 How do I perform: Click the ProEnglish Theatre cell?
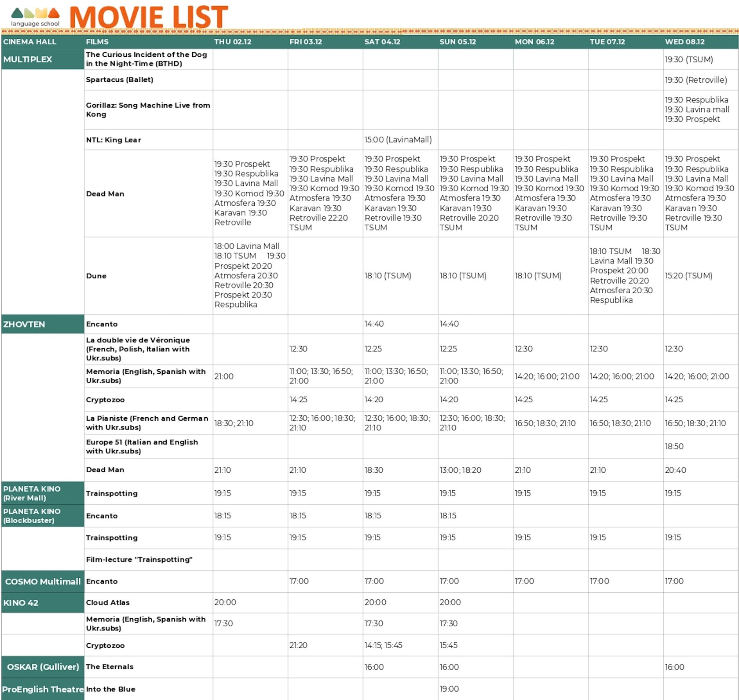(43, 689)
